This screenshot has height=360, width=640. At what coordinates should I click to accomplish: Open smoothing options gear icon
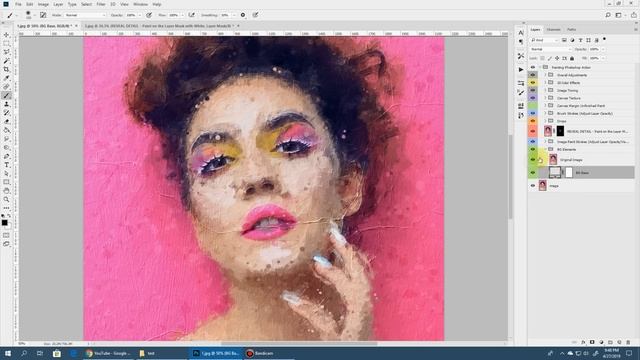pos(243,15)
